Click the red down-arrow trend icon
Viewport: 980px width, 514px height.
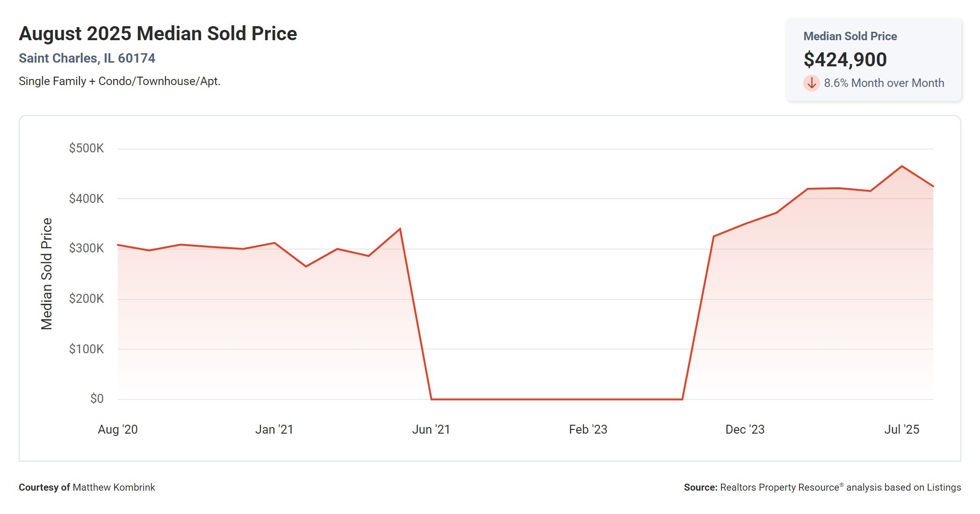[x=811, y=83]
